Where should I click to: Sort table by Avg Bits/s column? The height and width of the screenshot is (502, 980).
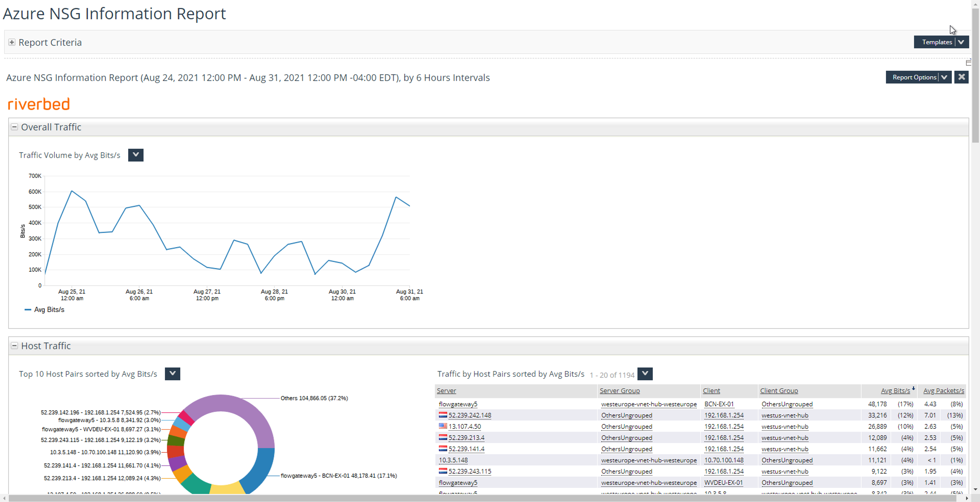click(x=895, y=391)
